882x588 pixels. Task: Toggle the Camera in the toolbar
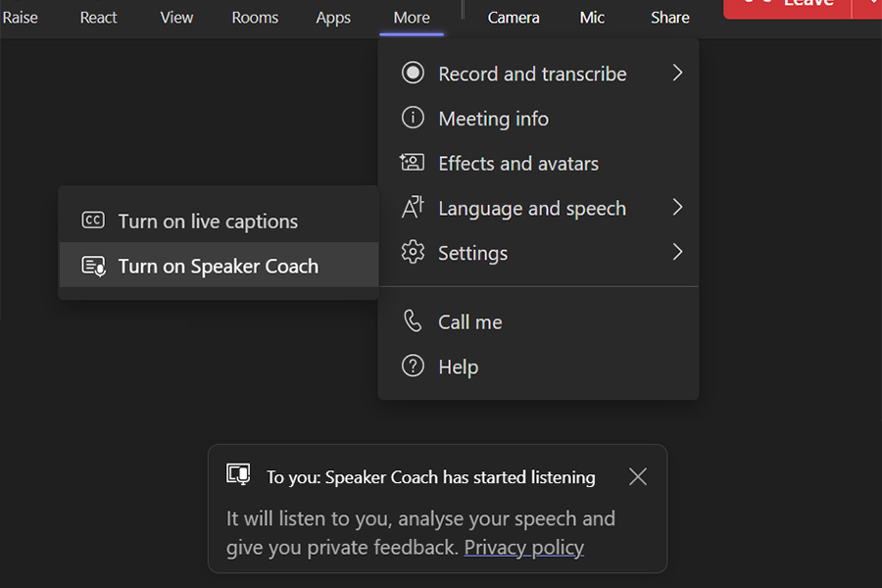point(514,18)
